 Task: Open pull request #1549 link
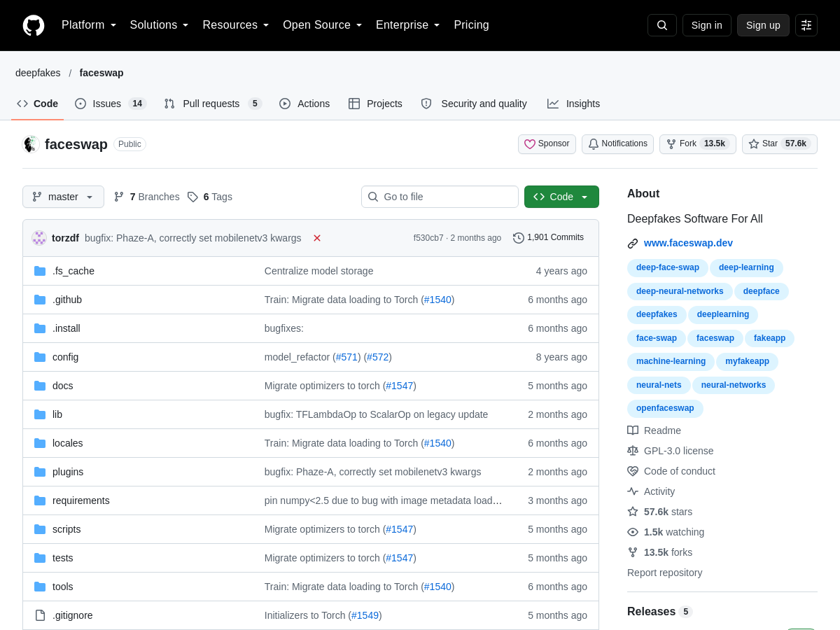click(x=365, y=615)
